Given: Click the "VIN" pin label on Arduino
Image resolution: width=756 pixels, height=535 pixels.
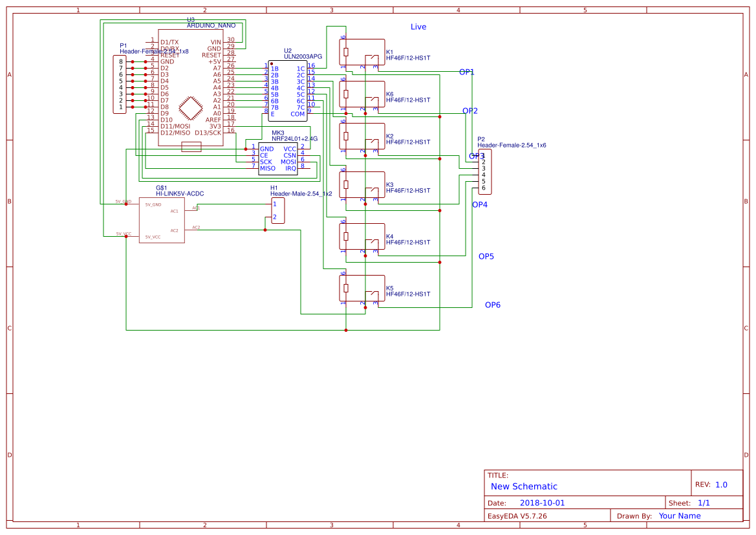Looking at the screenshot, I should point(215,43).
